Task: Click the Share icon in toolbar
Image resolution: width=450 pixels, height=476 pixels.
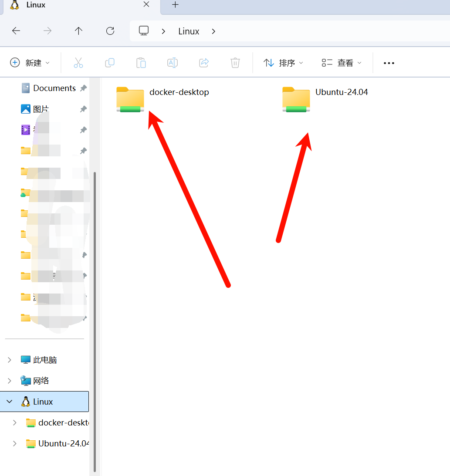Action: [x=204, y=63]
